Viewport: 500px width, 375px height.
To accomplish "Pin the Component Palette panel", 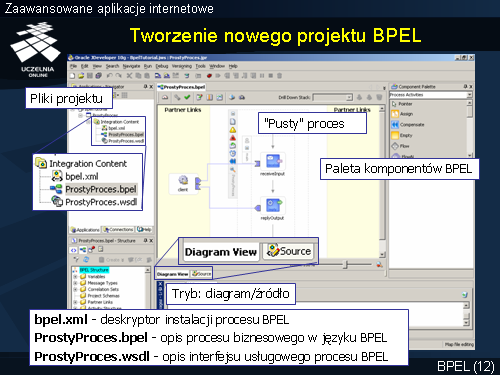I will (465, 87).
